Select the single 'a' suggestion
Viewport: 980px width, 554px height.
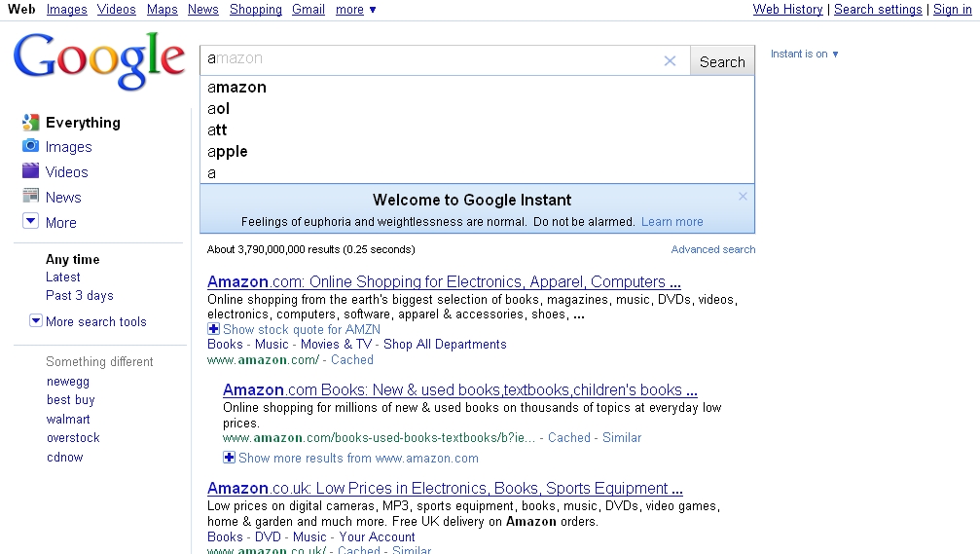pyautogui.click(x=477, y=172)
